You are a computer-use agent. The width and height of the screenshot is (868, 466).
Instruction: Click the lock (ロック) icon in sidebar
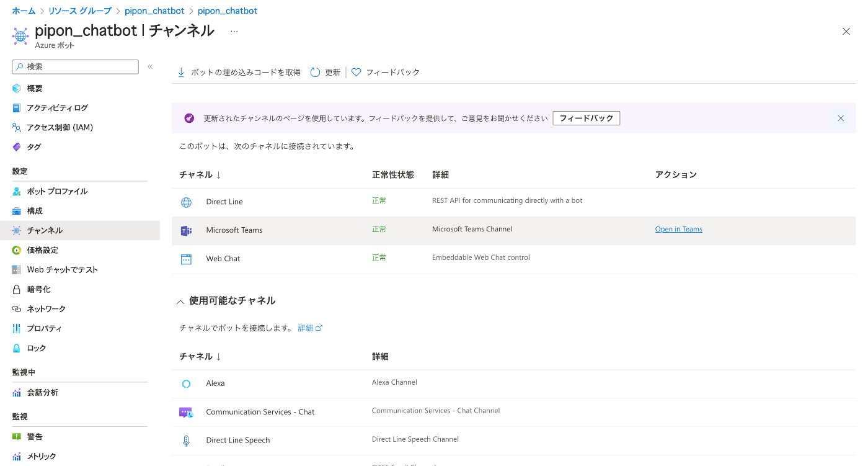(17, 348)
